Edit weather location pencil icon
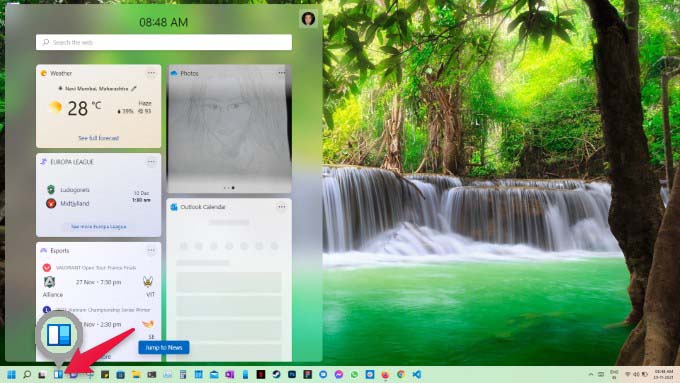Viewport: 680px width, 383px height. pos(134,88)
